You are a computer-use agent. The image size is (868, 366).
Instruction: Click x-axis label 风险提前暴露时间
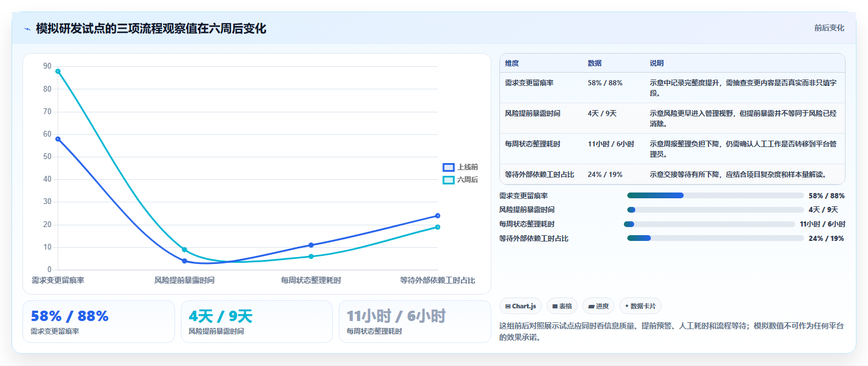pyautogui.click(x=184, y=280)
